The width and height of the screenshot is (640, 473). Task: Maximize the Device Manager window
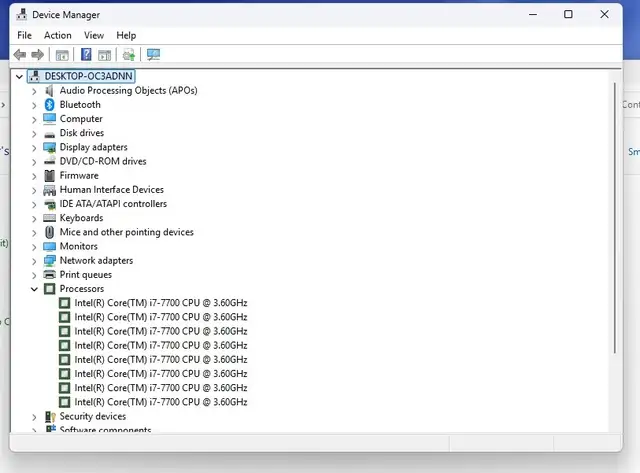pos(568,14)
